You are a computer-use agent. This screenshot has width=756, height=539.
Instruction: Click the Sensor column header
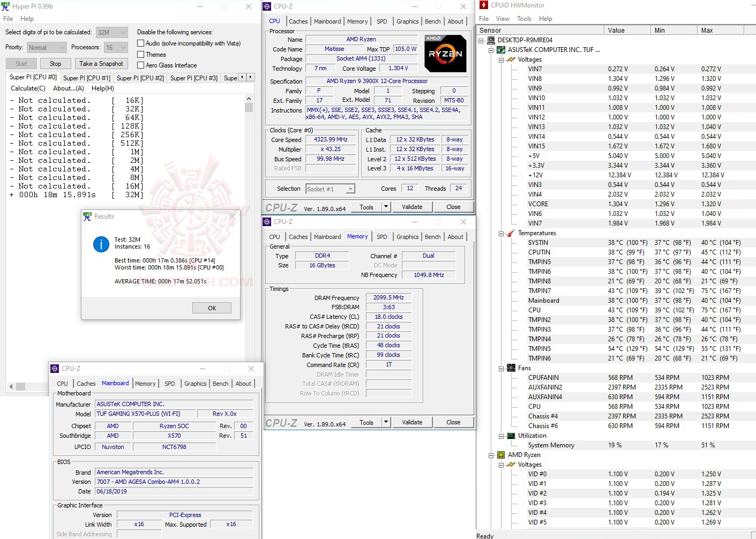[540, 31]
